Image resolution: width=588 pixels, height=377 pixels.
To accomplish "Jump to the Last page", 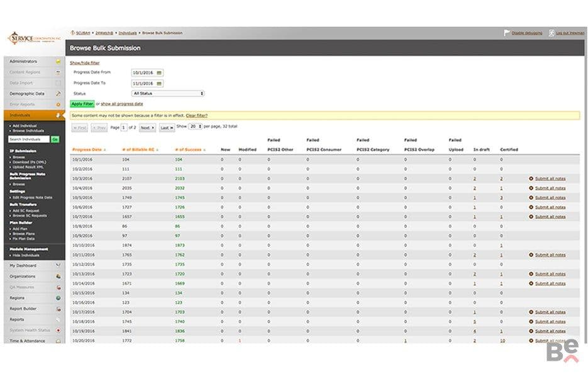I will point(167,128).
